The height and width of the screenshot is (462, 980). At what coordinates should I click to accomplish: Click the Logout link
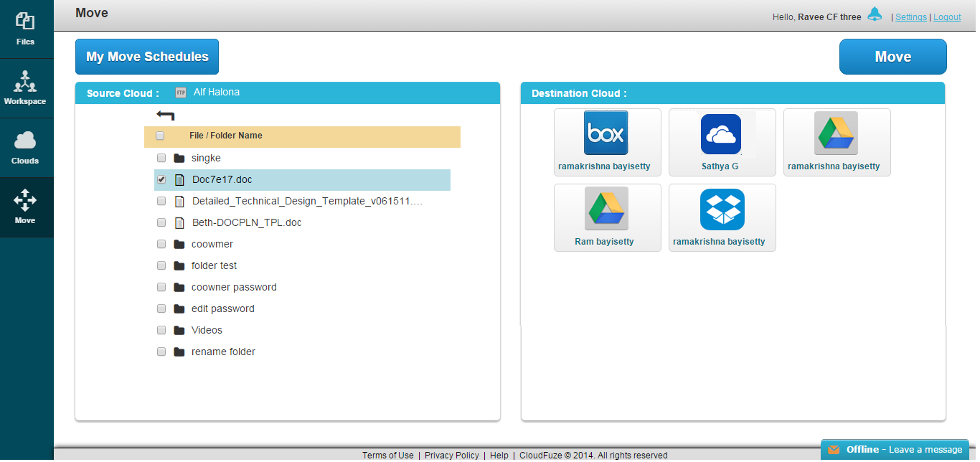[x=947, y=17]
